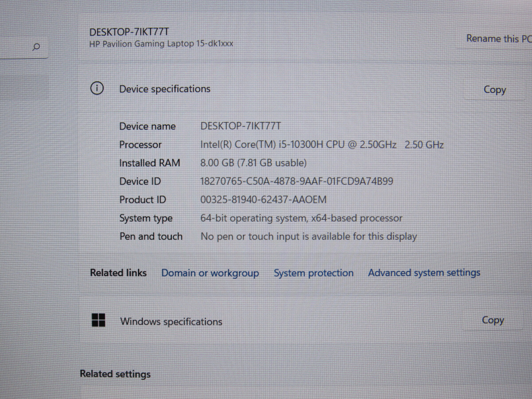Screen dimensions: 532x399
Task: Copy the Device specifications
Action: click(494, 90)
